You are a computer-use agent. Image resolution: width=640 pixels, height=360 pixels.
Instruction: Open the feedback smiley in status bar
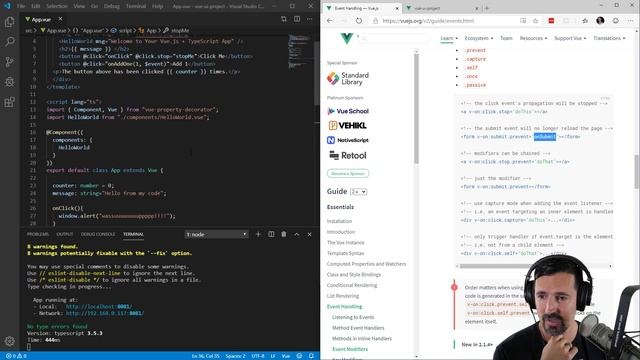point(299,356)
